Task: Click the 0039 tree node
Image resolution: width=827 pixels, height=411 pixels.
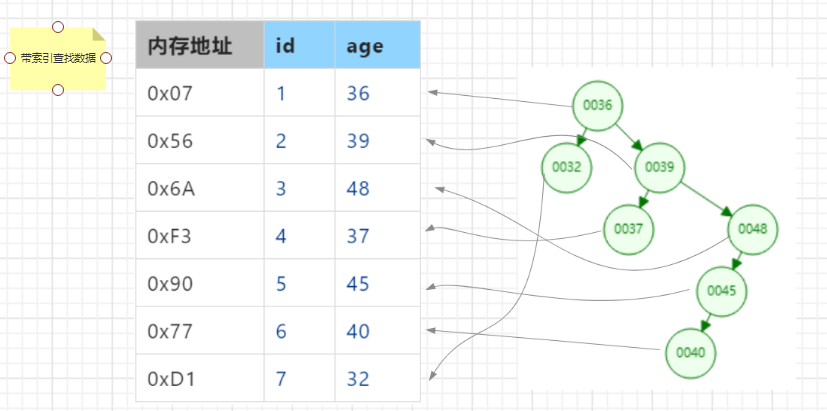Action: [659, 167]
